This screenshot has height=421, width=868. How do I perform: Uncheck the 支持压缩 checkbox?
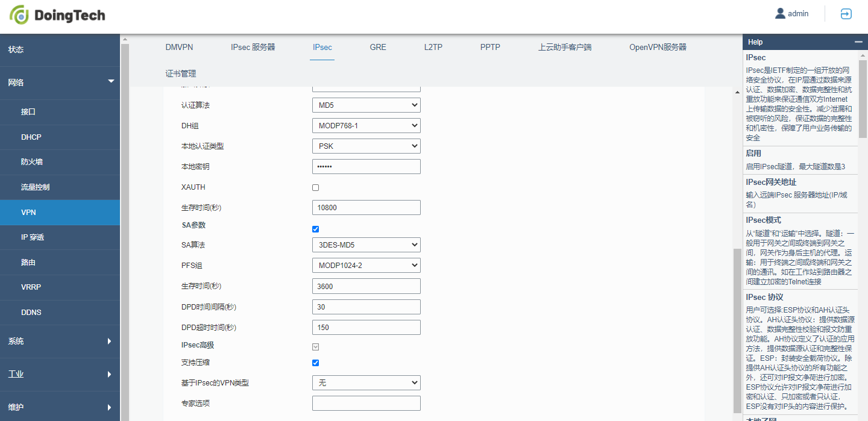pos(315,363)
